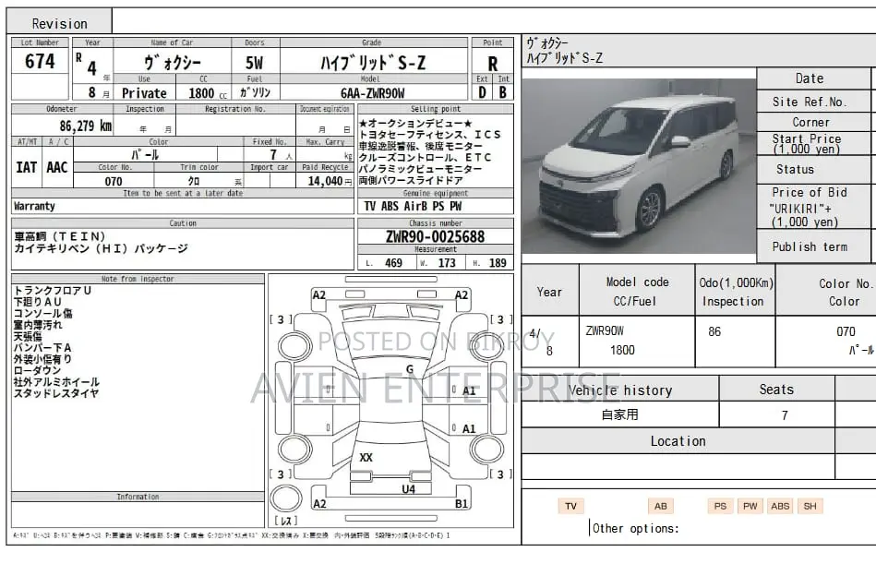Select the TV option tag
Viewport: 876px width, 588px height.
click(570, 506)
